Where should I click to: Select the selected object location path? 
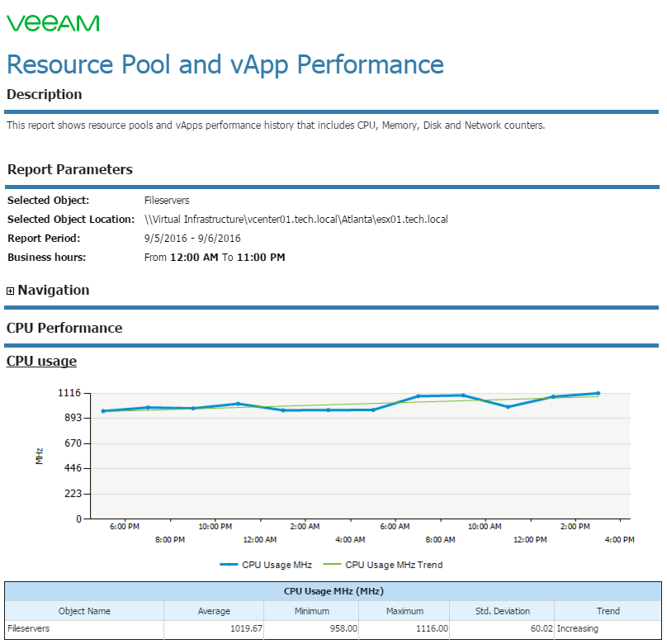click(296, 220)
